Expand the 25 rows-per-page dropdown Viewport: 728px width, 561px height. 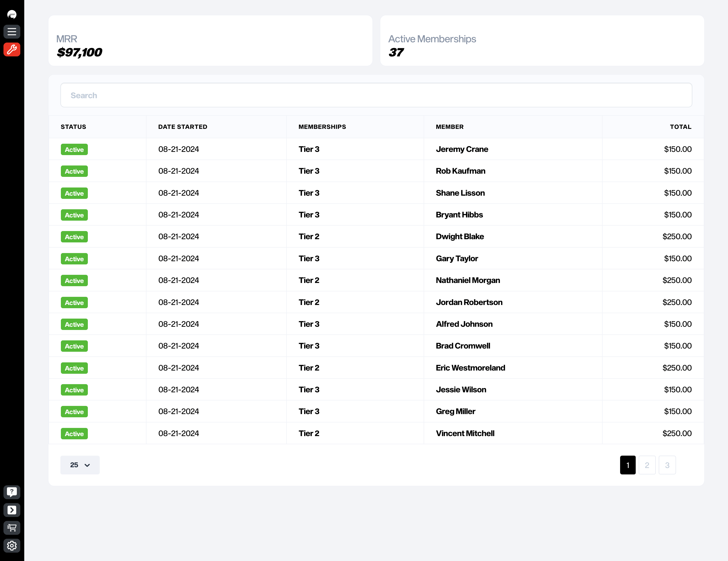80,465
